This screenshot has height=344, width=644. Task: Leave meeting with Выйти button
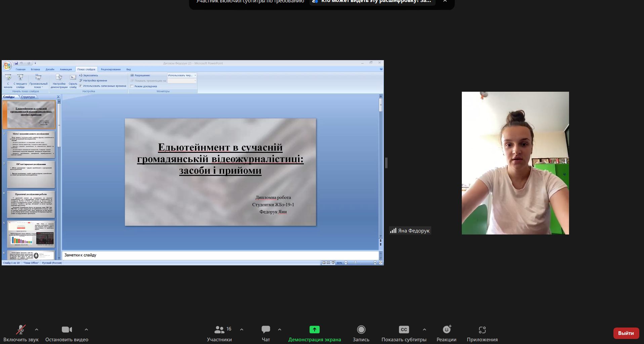pos(626,333)
